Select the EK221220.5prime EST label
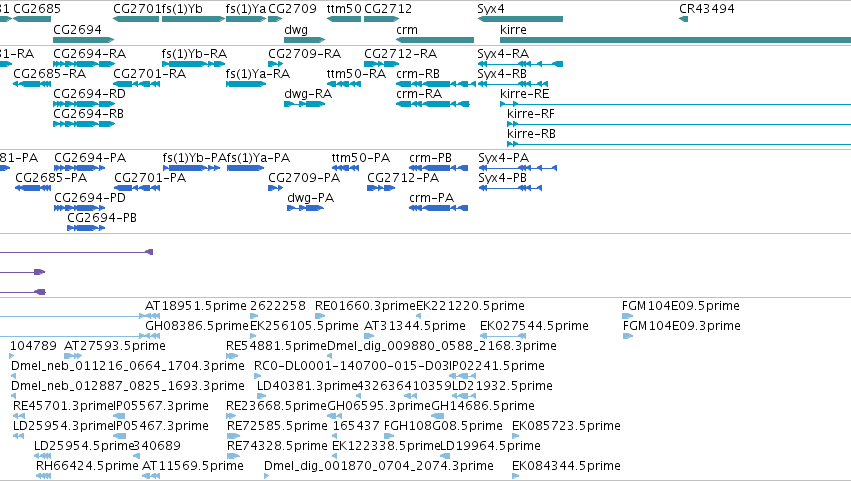851x481 pixels. [471, 306]
